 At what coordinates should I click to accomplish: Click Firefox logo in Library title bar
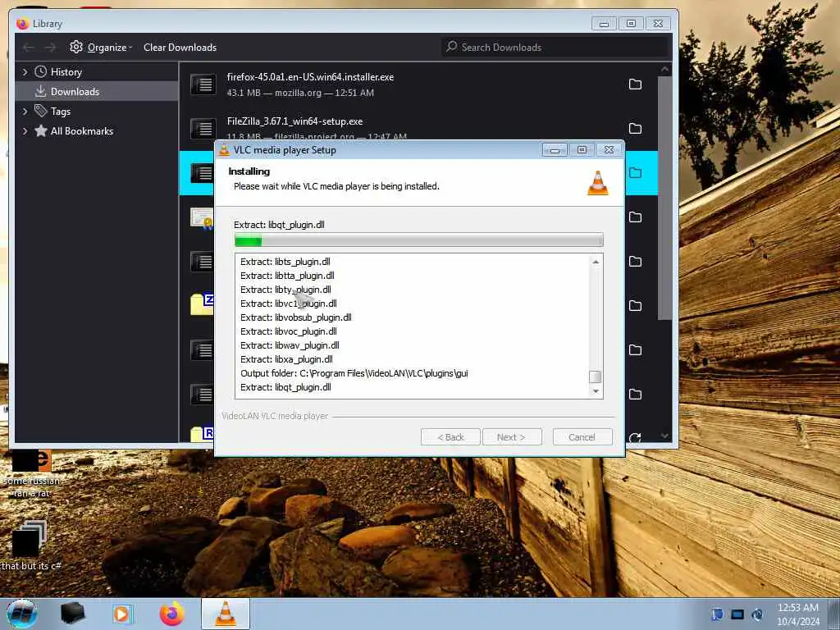pos(22,24)
